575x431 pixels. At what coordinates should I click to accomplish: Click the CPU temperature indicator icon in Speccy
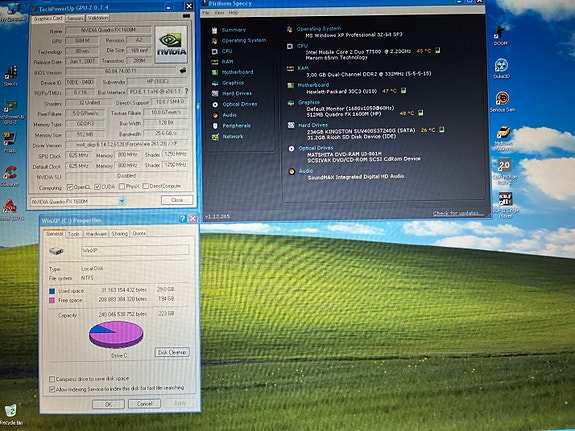coord(437,50)
